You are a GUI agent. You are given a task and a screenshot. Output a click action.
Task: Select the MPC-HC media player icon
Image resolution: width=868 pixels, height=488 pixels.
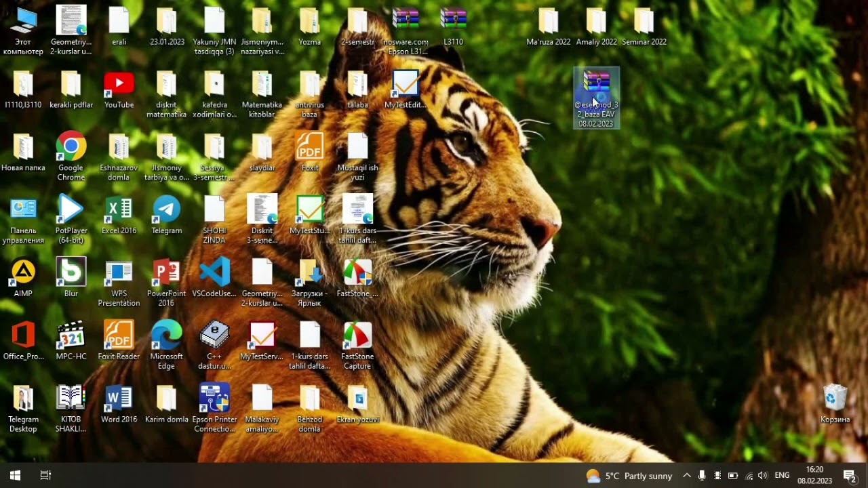coord(71,342)
